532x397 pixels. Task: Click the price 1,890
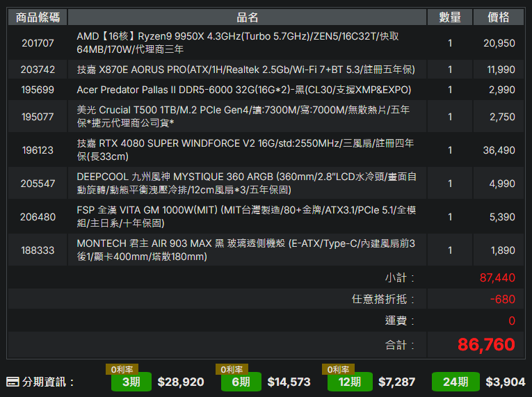point(503,250)
